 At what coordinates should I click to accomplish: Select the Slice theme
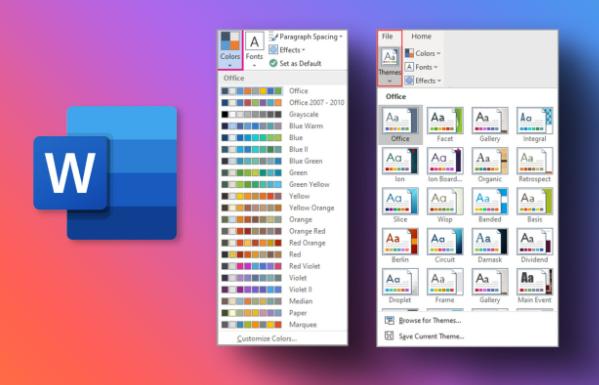(400, 205)
